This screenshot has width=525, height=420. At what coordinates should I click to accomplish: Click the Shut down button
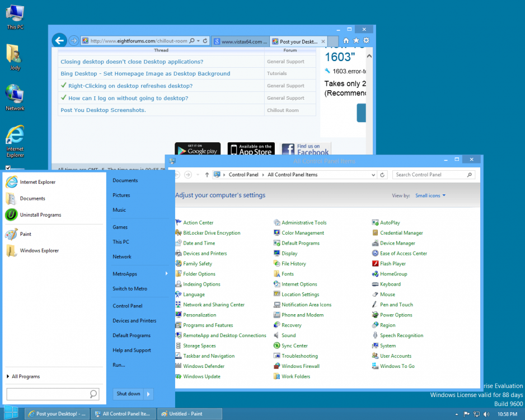[128, 394]
